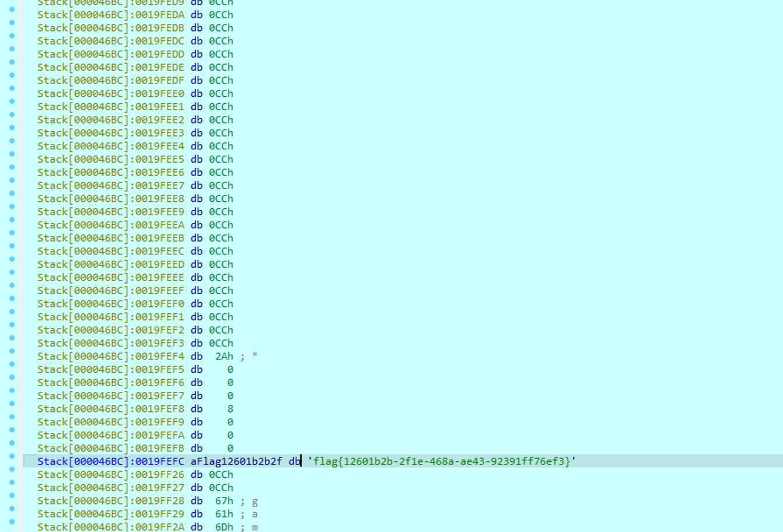Select address line 0019FEFB

click(135, 449)
